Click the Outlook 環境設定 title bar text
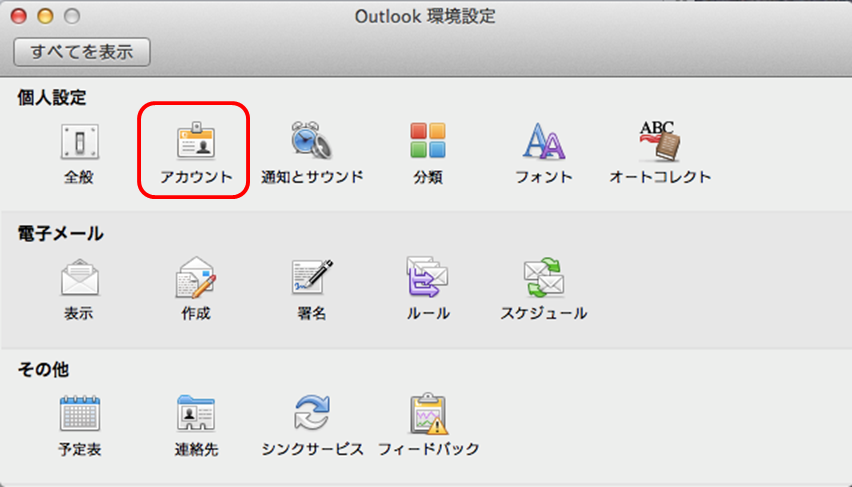852x487 pixels. (425, 17)
